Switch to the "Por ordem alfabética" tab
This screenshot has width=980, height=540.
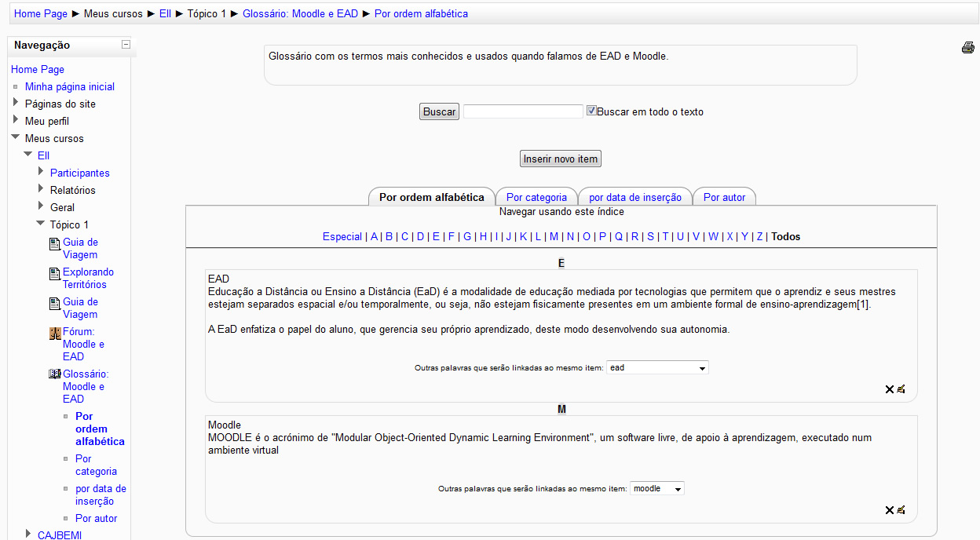point(432,197)
